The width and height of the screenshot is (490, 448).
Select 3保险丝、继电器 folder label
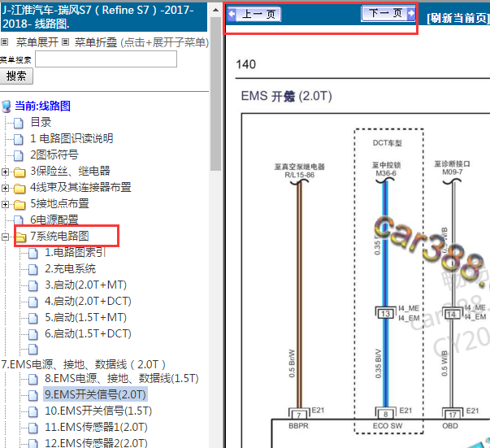[x=71, y=171]
